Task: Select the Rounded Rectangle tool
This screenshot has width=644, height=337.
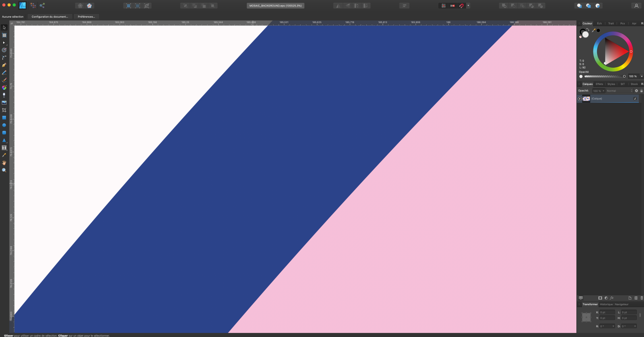Action: (x=4, y=133)
